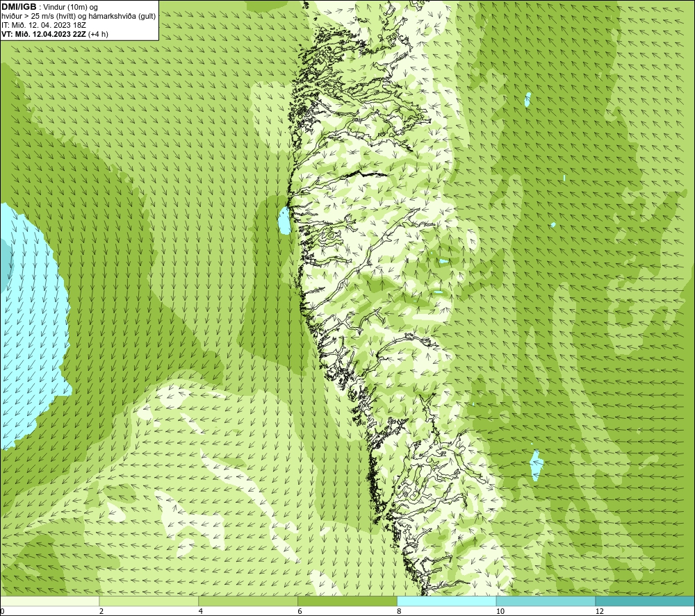
Task: Click the "(+4 h)" forecast offset text
Action: (98, 34)
